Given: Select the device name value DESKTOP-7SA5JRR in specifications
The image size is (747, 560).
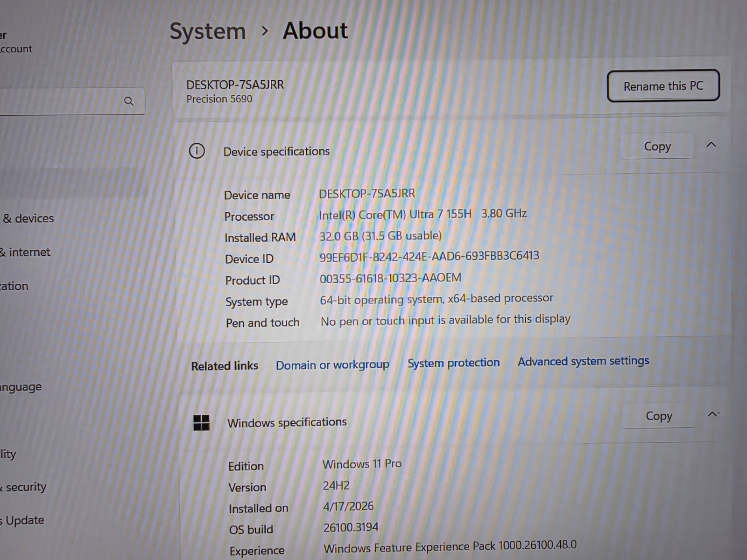Looking at the screenshot, I should click(367, 193).
